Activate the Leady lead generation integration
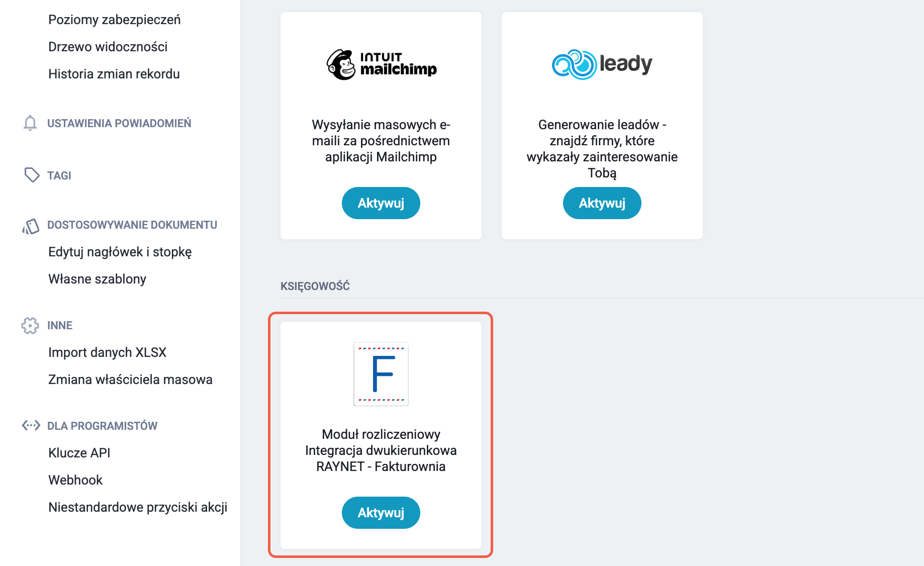This screenshot has width=924, height=566. [602, 203]
